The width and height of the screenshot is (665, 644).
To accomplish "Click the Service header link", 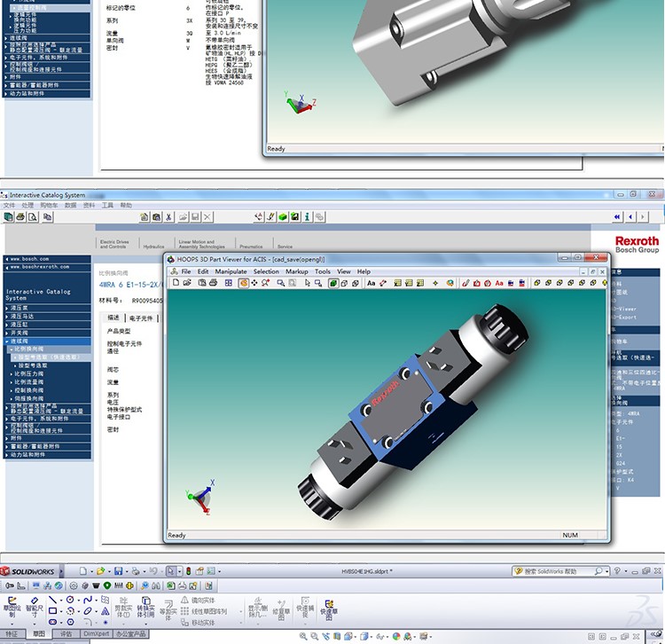I will pyautogui.click(x=285, y=247).
